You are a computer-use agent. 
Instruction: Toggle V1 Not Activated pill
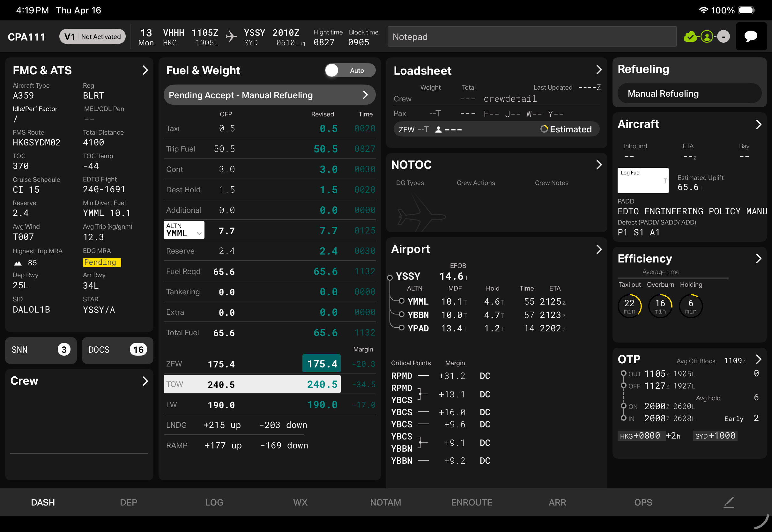click(x=92, y=37)
